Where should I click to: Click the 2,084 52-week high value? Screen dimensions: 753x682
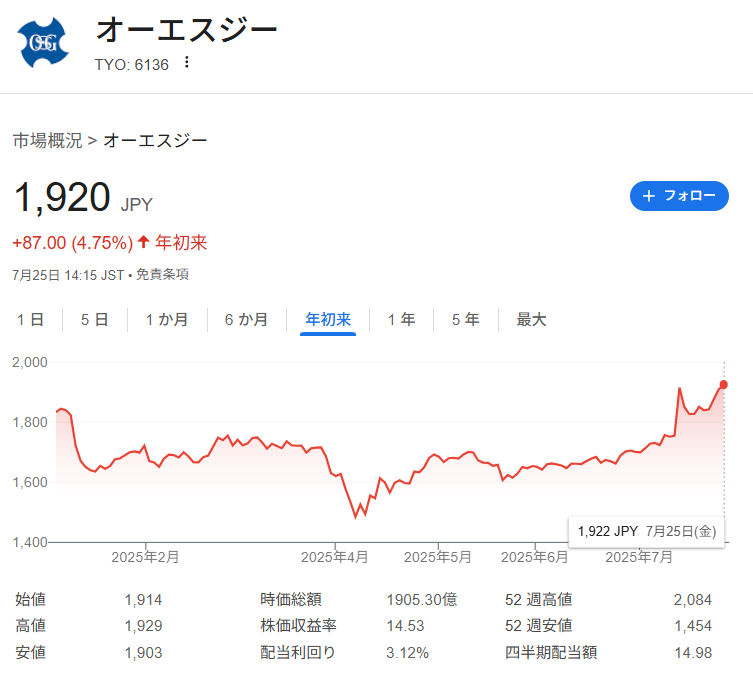(692, 600)
